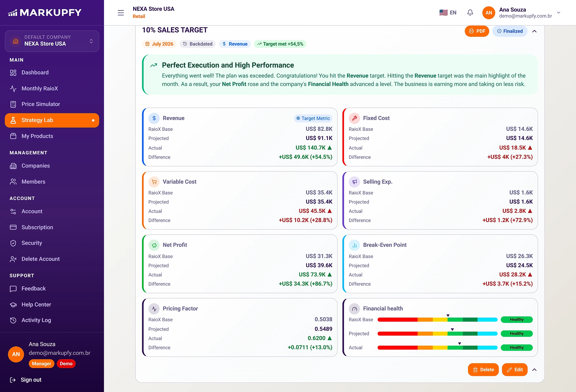Click the Edit button
This screenshot has height=392, width=576.
(515, 370)
